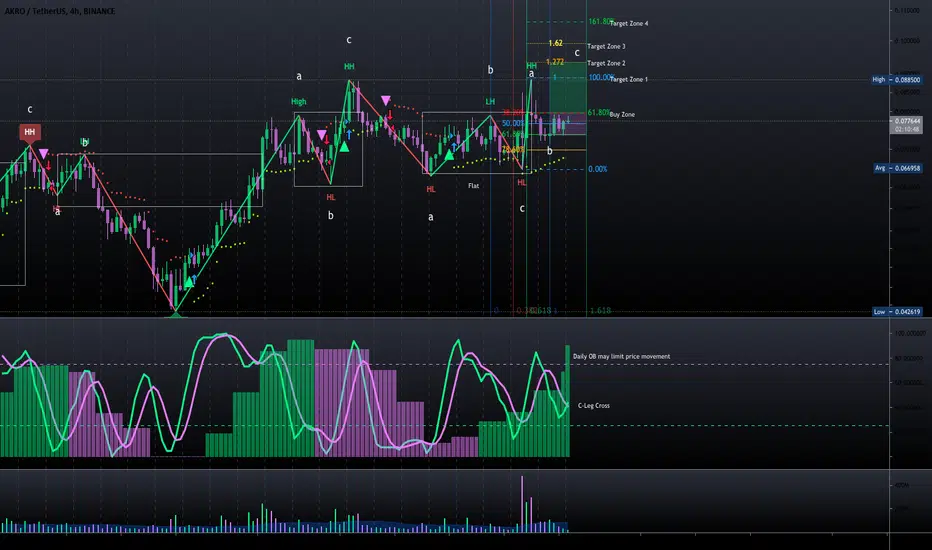Image resolution: width=932 pixels, height=550 pixels.
Task: Click the Flat pattern label
Action: (474, 186)
